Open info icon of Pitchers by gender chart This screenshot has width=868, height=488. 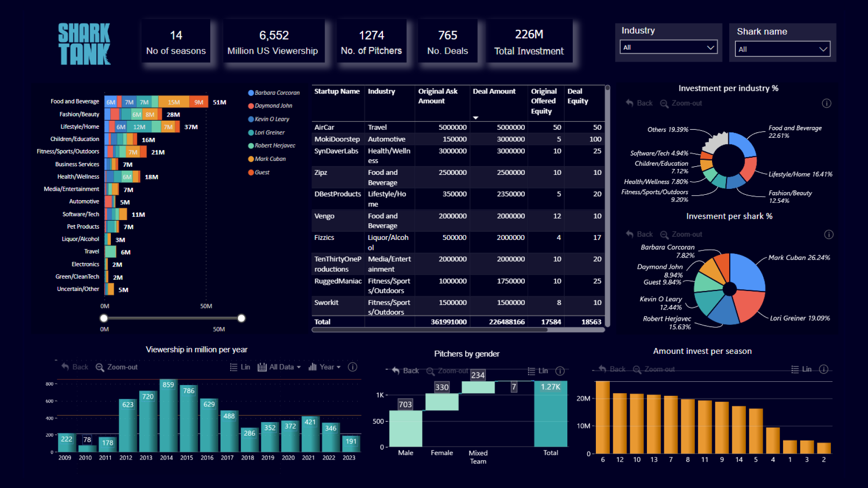click(x=560, y=371)
